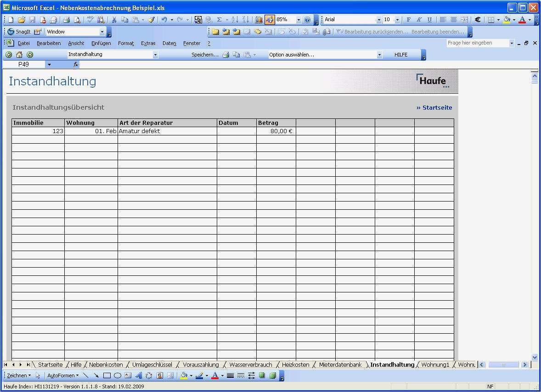This screenshot has width=541, height=392.
Task: Toggle italic formatting
Action: [x=418, y=19]
